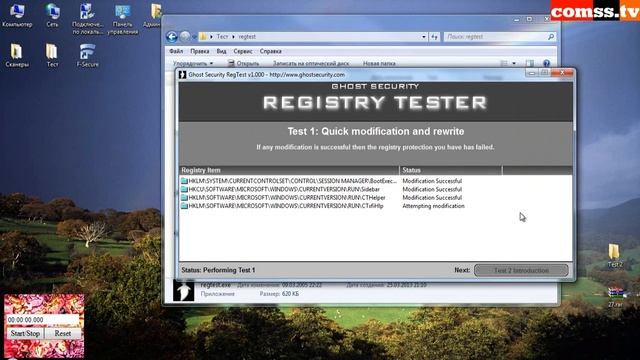This screenshot has height=360, width=640.
Task: Open the Файл menu
Action: pyautogui.click(x=176, y=51)
